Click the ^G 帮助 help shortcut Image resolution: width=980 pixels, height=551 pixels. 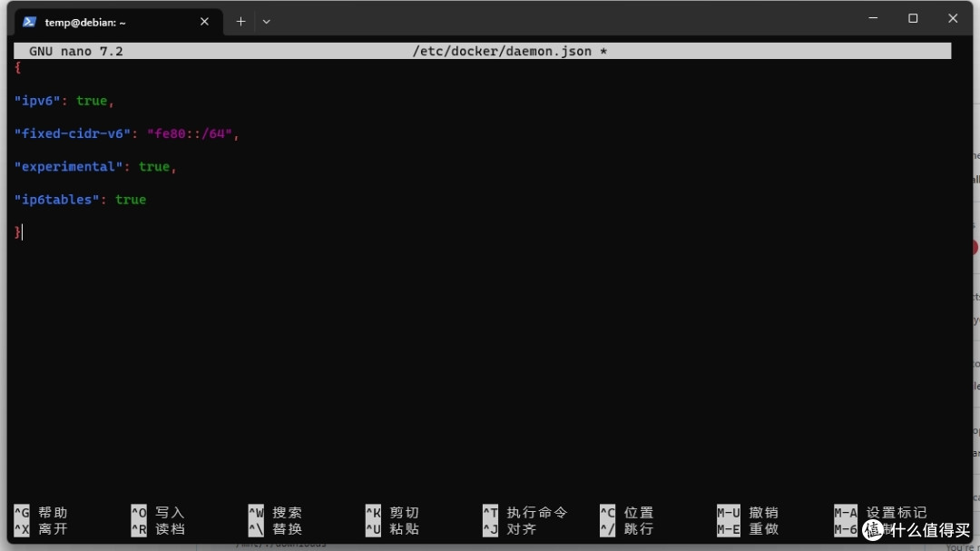coord(41,513)
